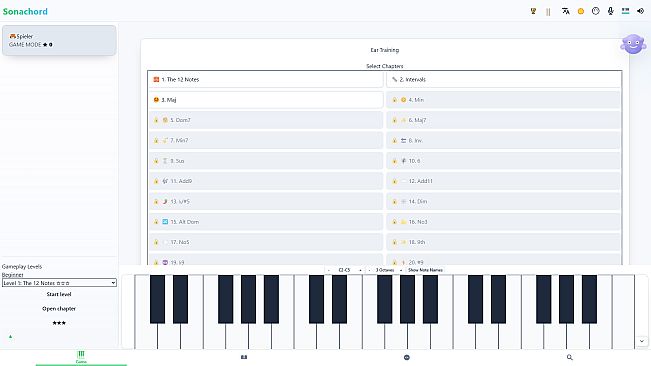
Task: Open the search magnifier tab
Action: click(570, 357)
